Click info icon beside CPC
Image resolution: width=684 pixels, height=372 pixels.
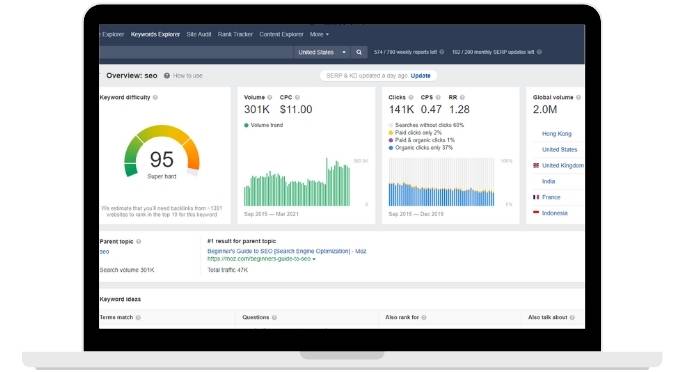[x=297, y=98]
